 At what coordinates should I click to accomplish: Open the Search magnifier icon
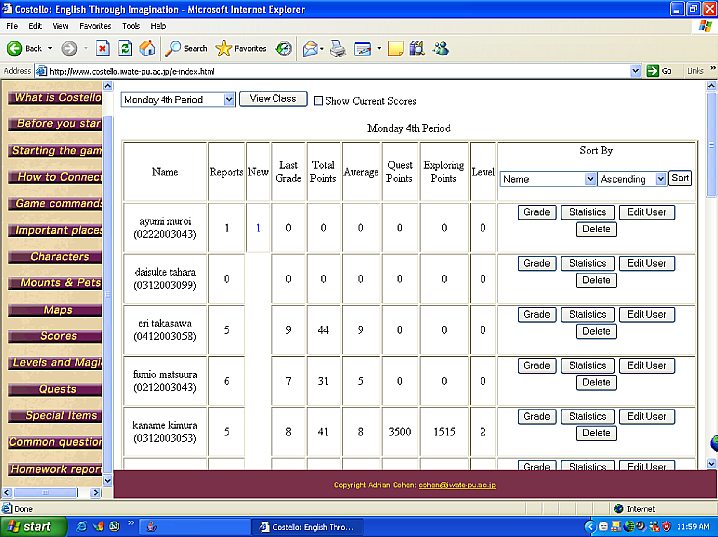173,48
